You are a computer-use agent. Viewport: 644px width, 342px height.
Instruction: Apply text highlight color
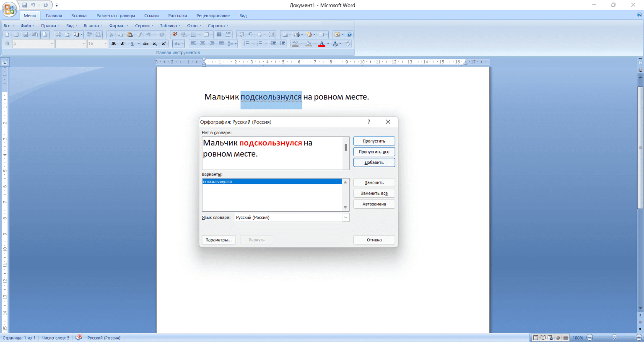click(x=295, y=44)
